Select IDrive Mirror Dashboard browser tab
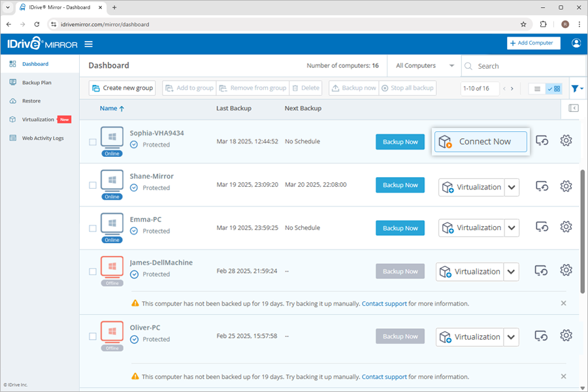Image resolution: width=588 pixels, height=392 pixels. coord(60,7)
